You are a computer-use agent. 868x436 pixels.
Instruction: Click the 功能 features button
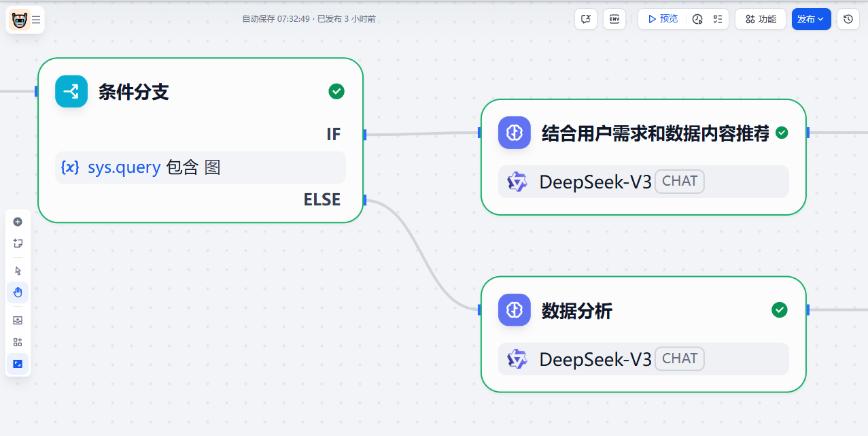click(x=761, y=19)
